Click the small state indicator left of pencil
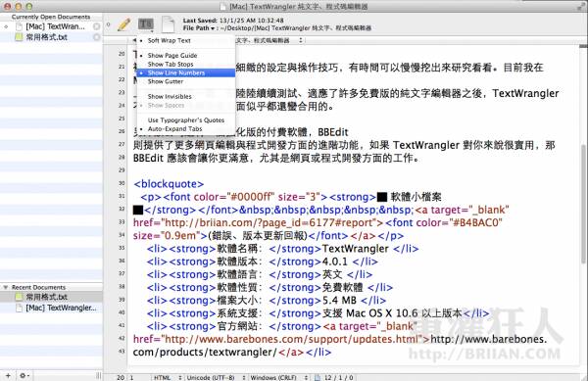Image resolution: width=588 pixels, height=381 pixels. [x=109, y=24]
